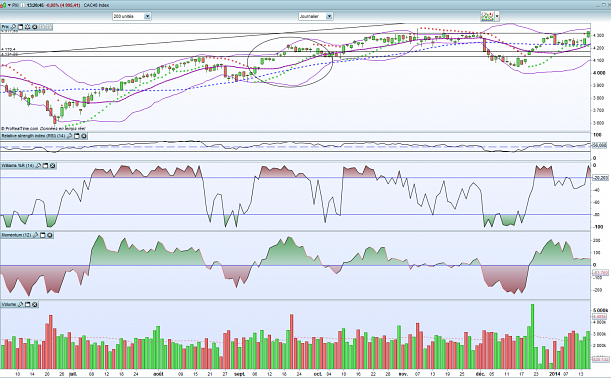This screenshot has width=611, height=378.
Task: Click the Momentum current value tag
Action: 600,272
